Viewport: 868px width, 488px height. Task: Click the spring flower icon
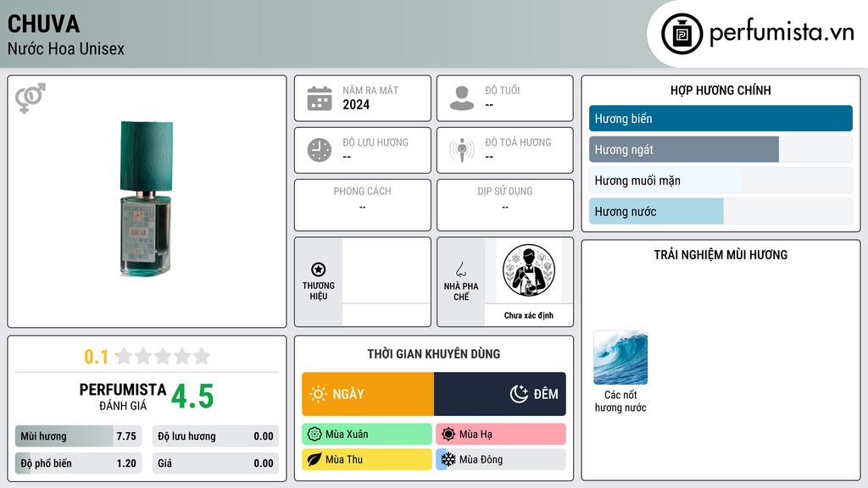314,435
